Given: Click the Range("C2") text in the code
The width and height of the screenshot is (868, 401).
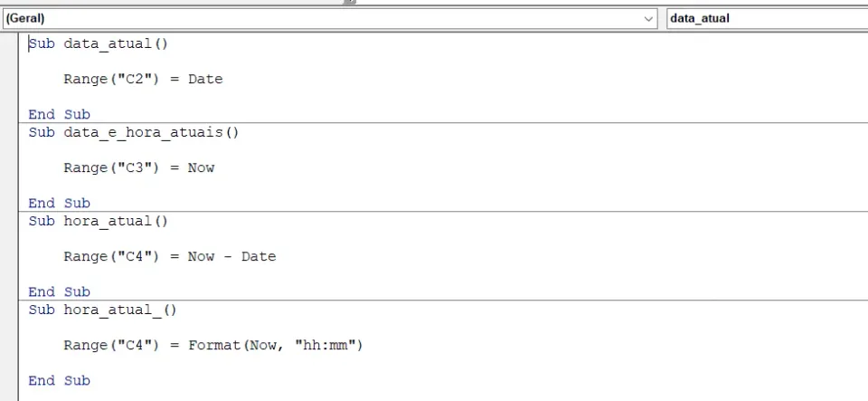Looking at the screenshot, I should [111, 79].
